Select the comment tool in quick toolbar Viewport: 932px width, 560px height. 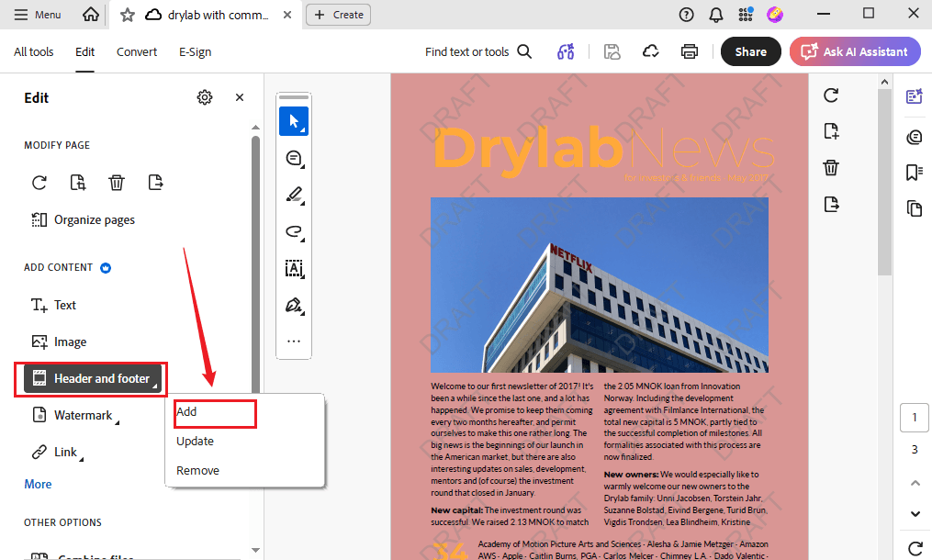pos(294,158)
